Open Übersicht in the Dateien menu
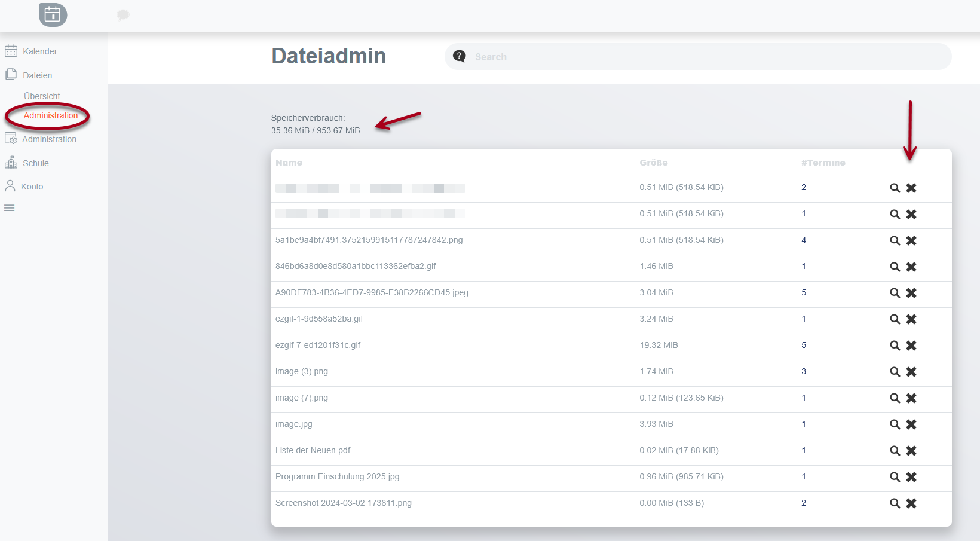 [42, 96]
